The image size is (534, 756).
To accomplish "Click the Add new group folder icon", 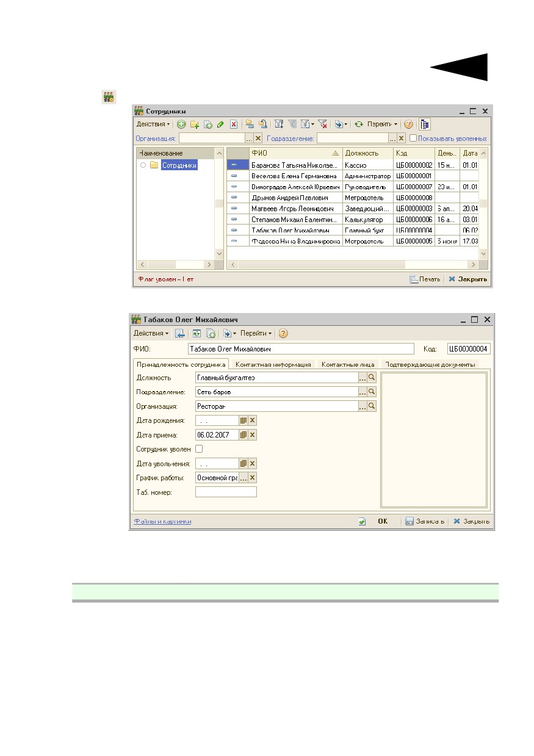I will pos(195,124).
